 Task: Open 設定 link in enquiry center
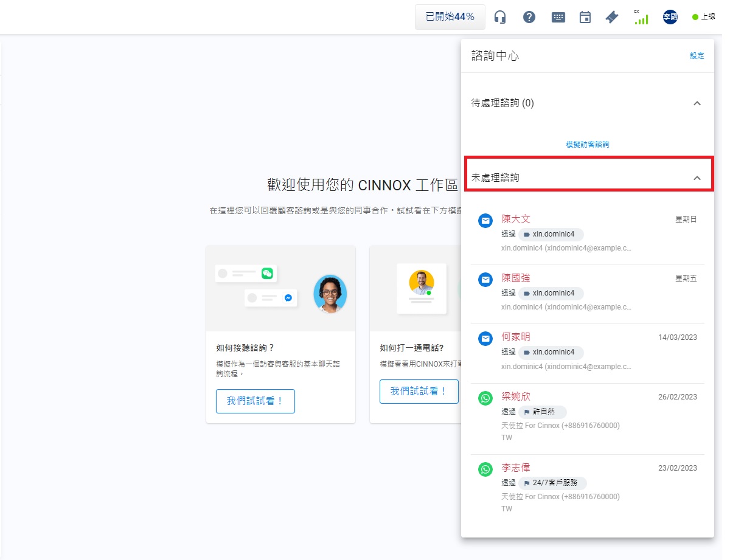697,56
